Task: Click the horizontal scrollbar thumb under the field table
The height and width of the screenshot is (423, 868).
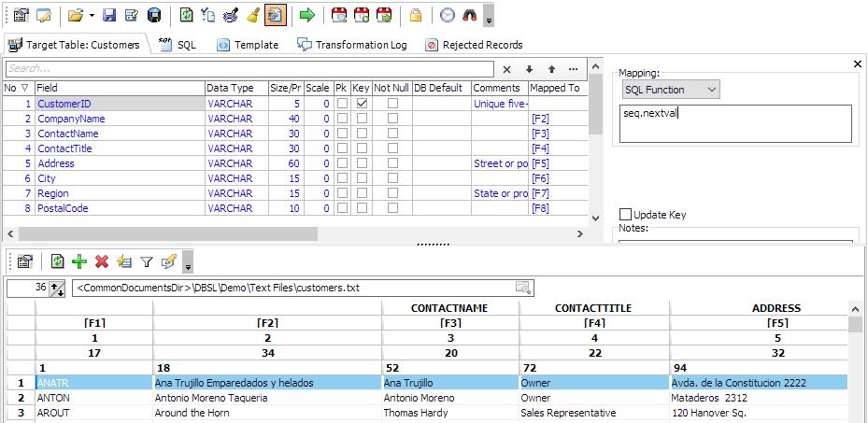Action: tap(168, 233)
